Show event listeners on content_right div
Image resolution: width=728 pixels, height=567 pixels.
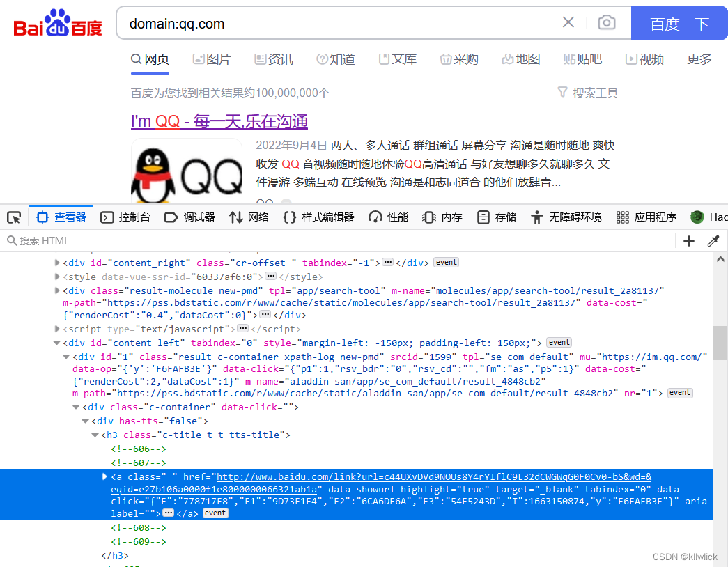446,263
